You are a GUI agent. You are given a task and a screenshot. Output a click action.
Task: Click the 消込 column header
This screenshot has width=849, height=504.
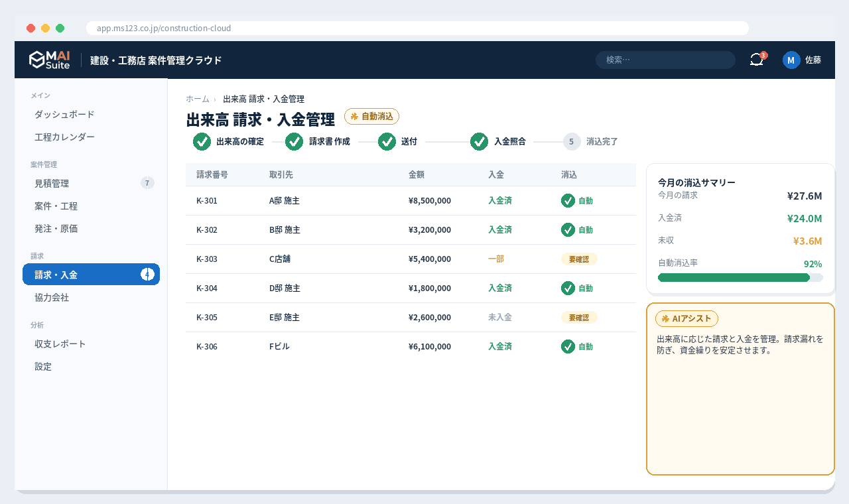coord(569,175)
